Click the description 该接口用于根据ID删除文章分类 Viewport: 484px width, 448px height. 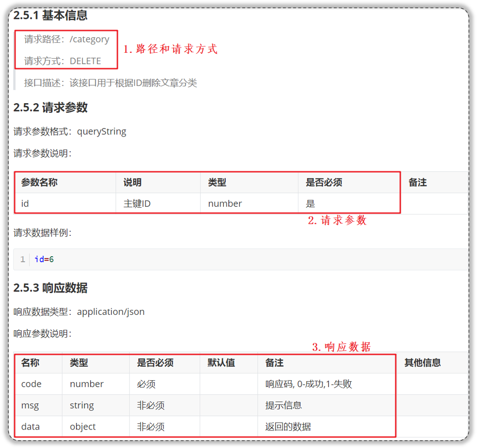click(x=133, y=83)
